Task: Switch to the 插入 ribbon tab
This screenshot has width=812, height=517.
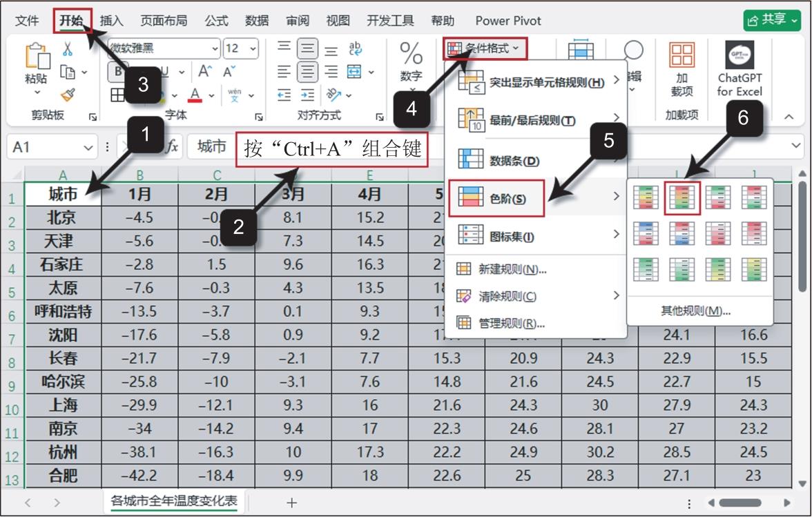Action: pyautogui.click(x=111, y=21)
